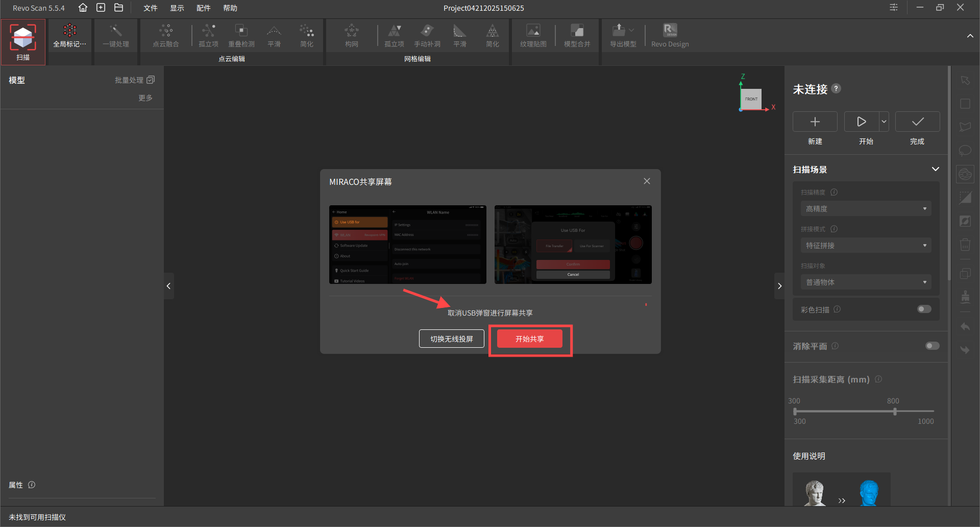Viewport: 980px width, 527px height.
Task: Open dropdown arrow next to 开始 button
Action: [884, 122]
